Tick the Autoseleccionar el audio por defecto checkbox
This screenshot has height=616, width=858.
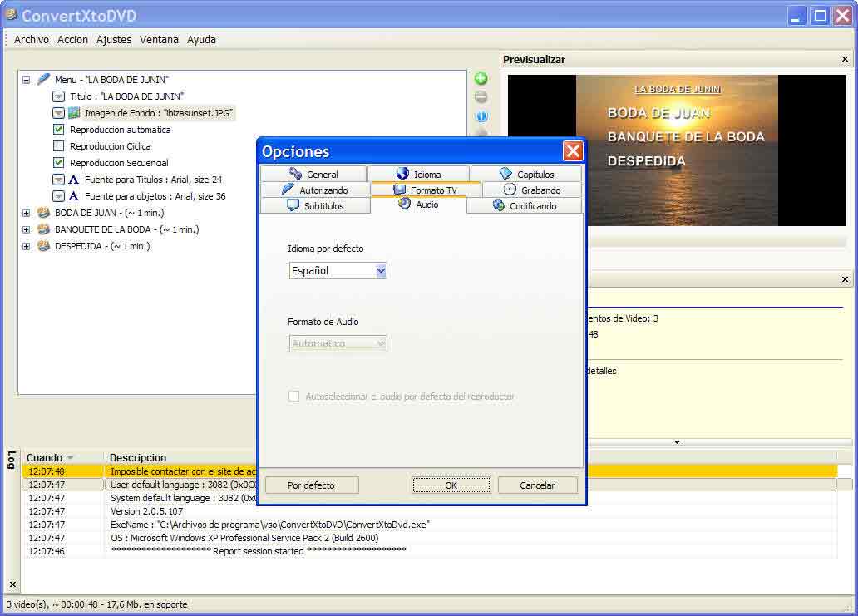point(293,396)
